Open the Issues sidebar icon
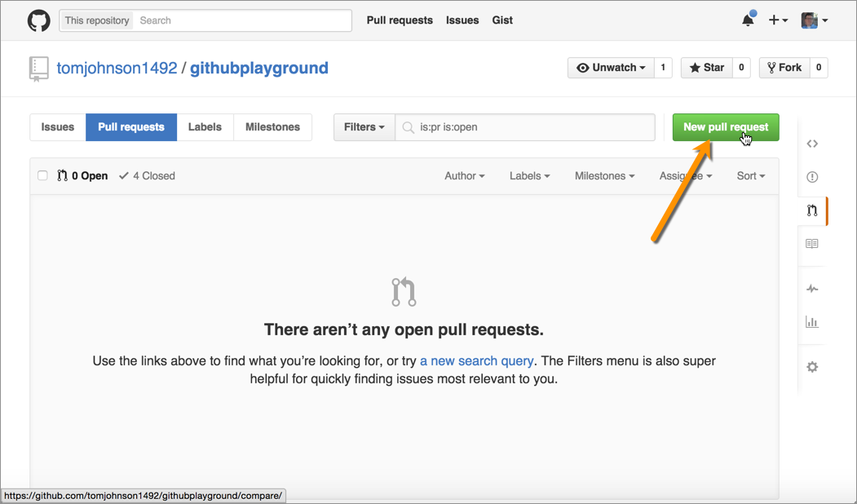This screenshot has width=857, height=504. pos(812,177)
